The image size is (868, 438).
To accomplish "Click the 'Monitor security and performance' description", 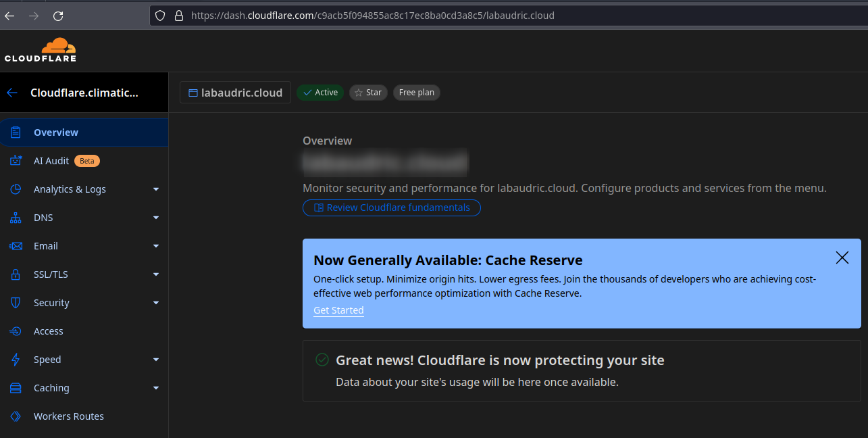I will [x=565, y=188].
